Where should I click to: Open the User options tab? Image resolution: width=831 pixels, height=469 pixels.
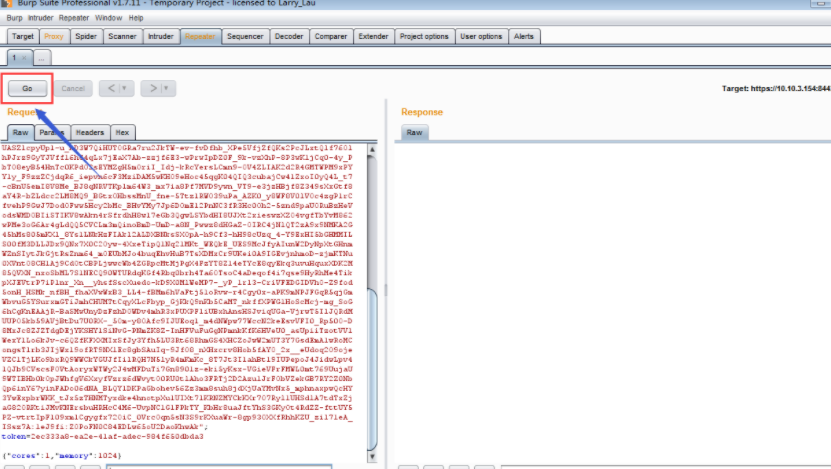coord(481,37)
